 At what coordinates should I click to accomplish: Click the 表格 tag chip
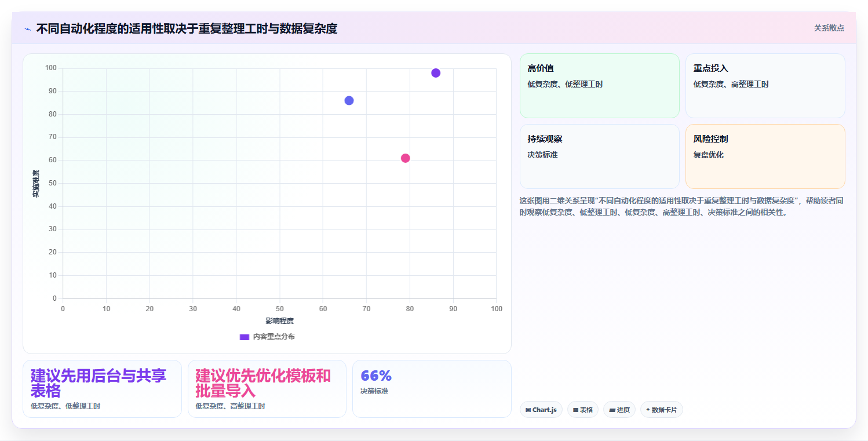(583, 410)
